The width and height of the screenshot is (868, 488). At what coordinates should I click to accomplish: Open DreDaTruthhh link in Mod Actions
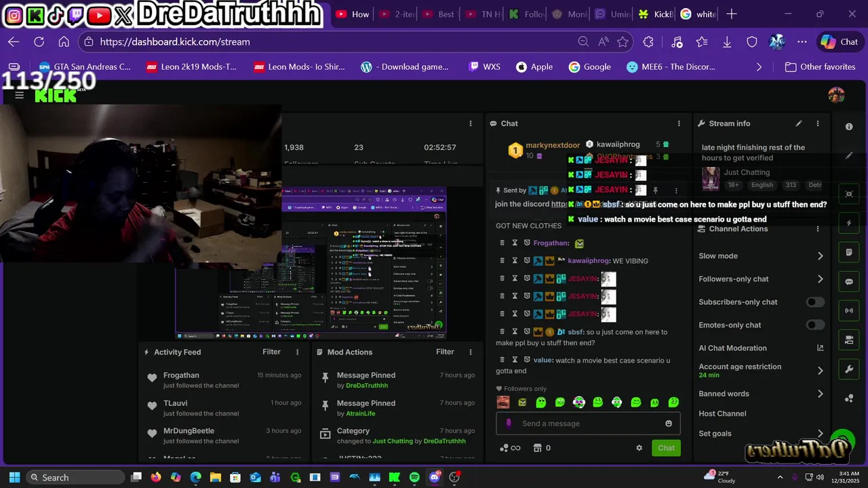click(x=367, y=386)
